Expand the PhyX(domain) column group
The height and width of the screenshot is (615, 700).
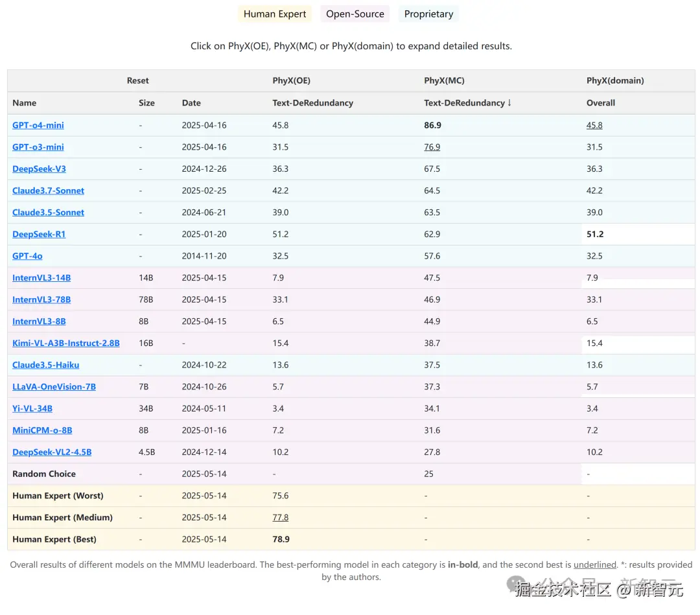(x=615, y=81)
